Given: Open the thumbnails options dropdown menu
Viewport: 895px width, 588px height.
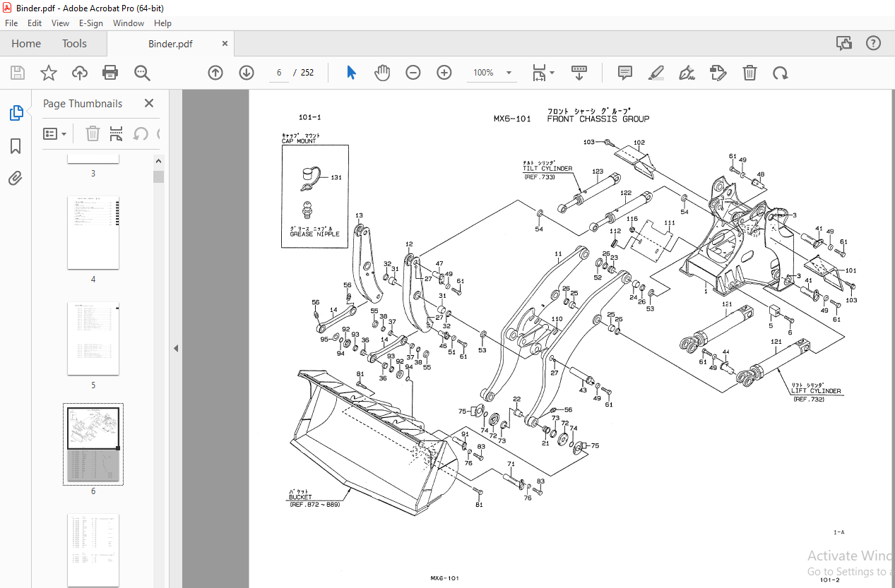Looking at the screenshot, I should click(x=55, y=133).
